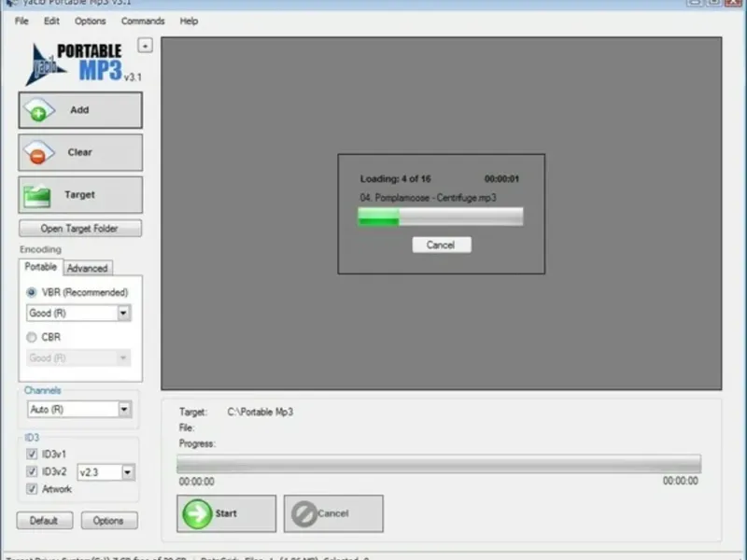Click the elapsed time 00:00:00 at left

point(197,482)
